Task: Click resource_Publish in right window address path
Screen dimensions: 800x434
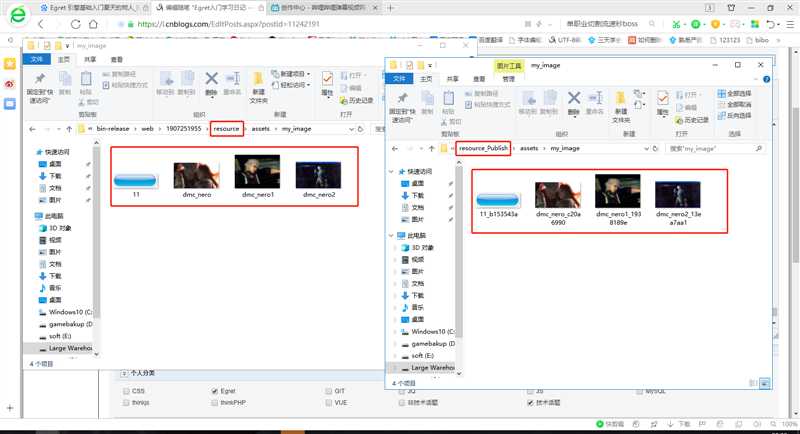Action: [483, 148]
